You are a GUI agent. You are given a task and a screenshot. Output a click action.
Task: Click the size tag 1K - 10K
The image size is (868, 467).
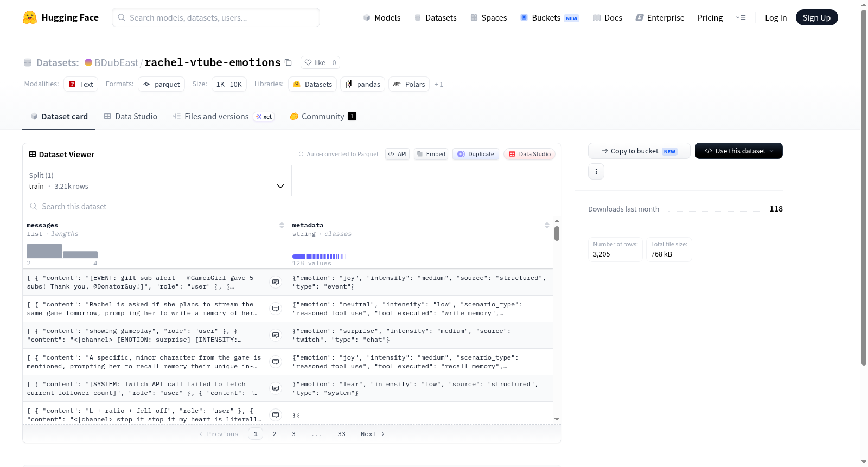point(229,84)
